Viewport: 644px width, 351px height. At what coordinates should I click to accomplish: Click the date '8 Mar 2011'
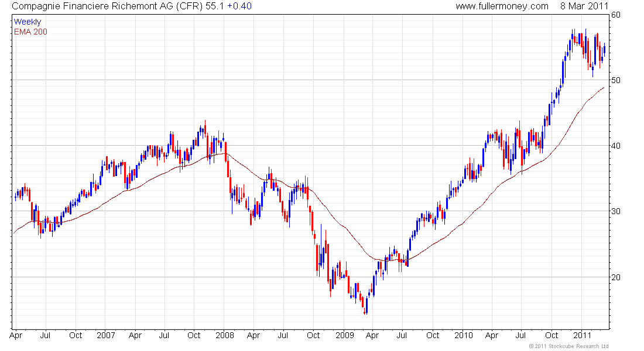tap(584, 6)
